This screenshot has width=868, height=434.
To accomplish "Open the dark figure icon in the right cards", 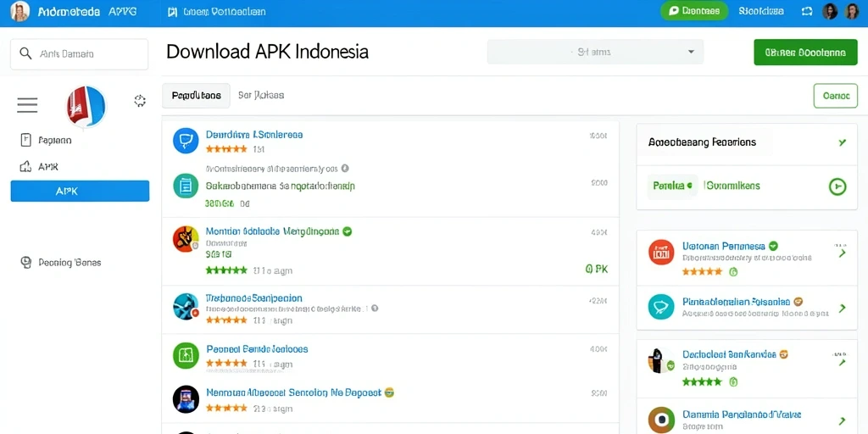I will coord(661,361).
